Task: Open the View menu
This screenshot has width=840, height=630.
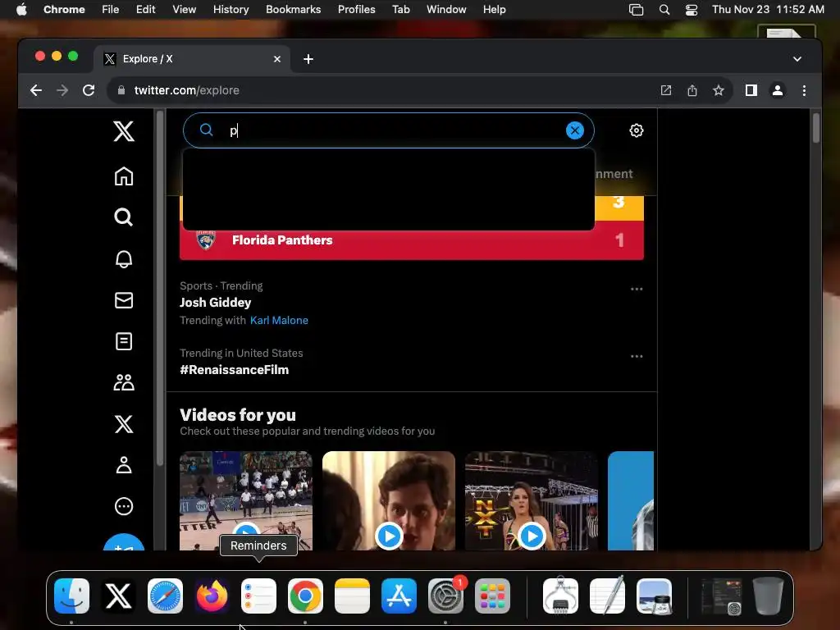Action: 184,10
